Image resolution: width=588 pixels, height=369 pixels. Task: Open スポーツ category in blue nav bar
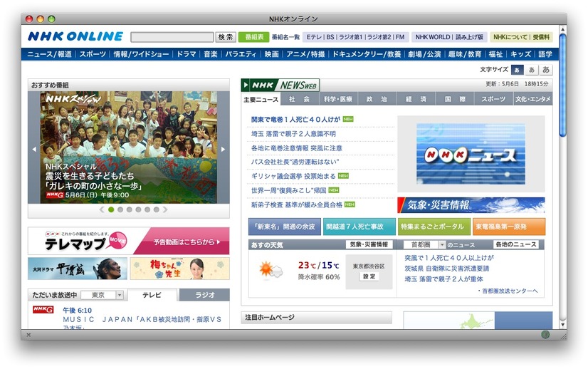pyautogui.click(x=93, y=54)
